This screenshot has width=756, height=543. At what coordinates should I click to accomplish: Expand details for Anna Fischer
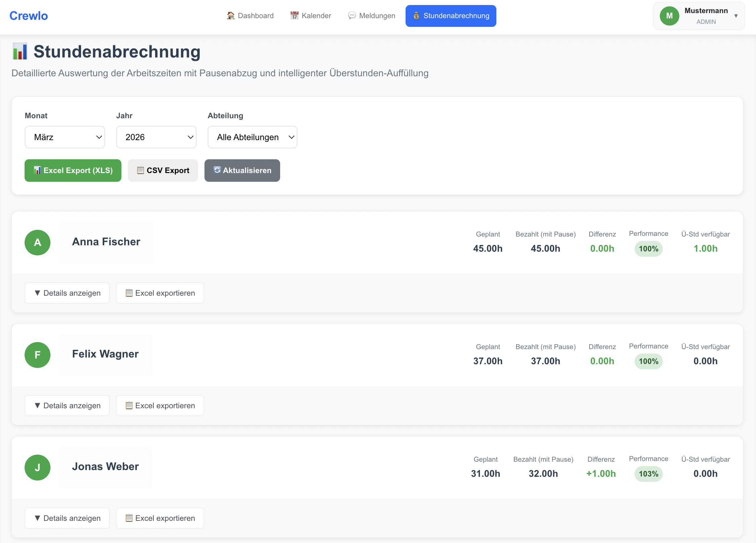(x=67, y=293)
